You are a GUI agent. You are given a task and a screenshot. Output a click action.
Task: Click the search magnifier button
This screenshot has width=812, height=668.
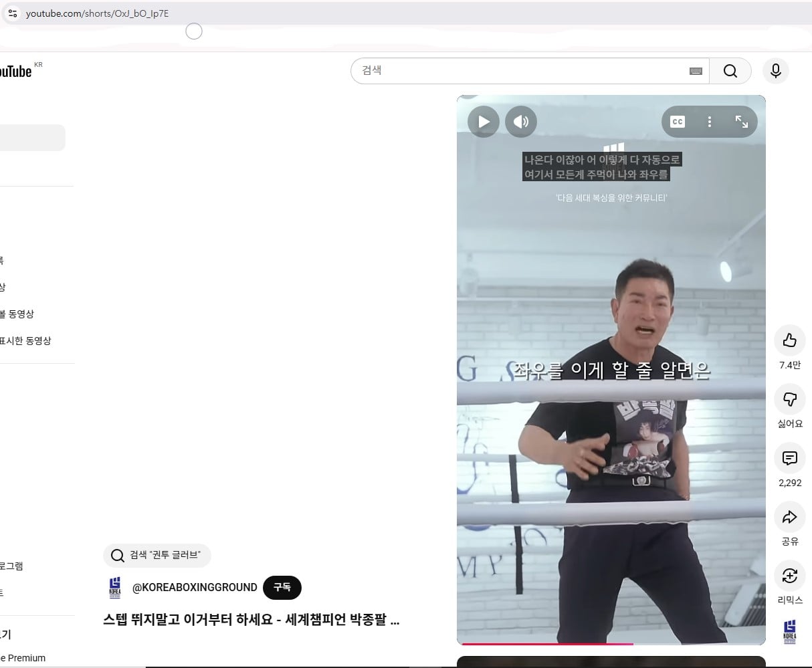tap(730, 71)
